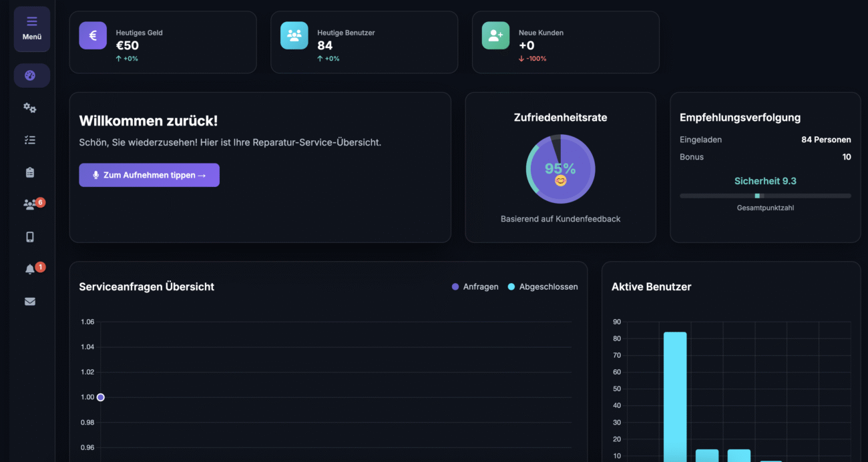This screenshot has width=868, height=462.
Task: Open the clipboard sidebar icon
Action: point(30,172)
